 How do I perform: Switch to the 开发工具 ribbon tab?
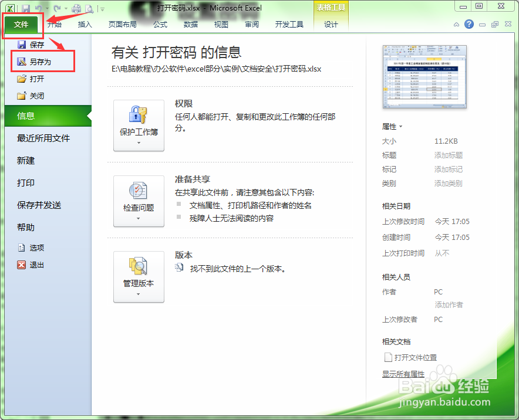[x=291, y=25]
